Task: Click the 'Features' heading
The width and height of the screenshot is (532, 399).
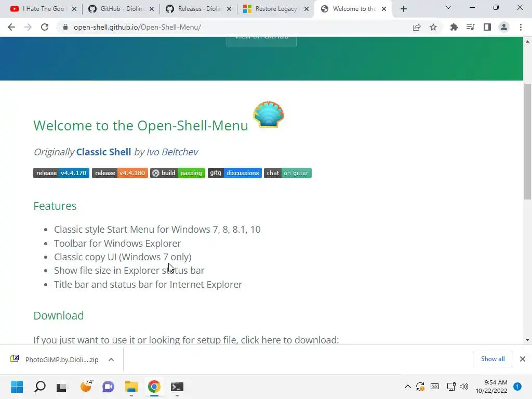Action: point(55,206)
